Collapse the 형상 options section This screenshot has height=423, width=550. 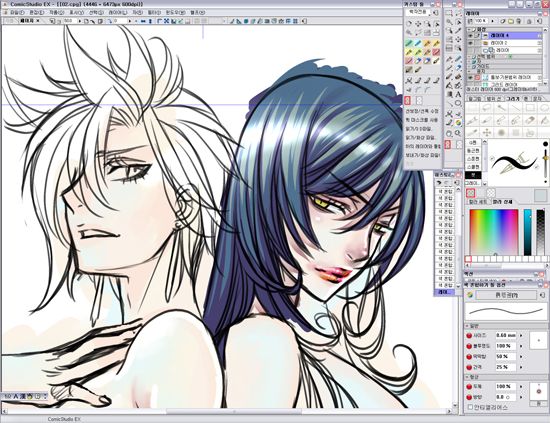[467, 377]
